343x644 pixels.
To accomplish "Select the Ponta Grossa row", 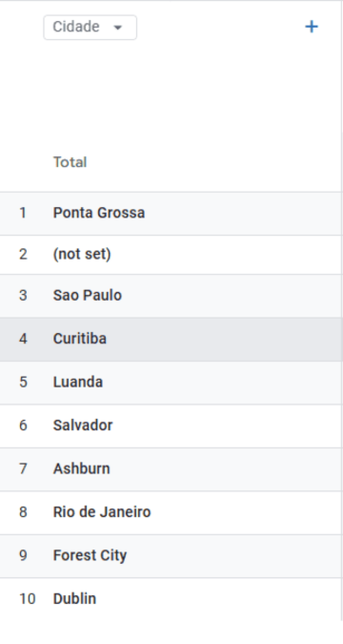I will pyautogui.click(x=171, y=213).
